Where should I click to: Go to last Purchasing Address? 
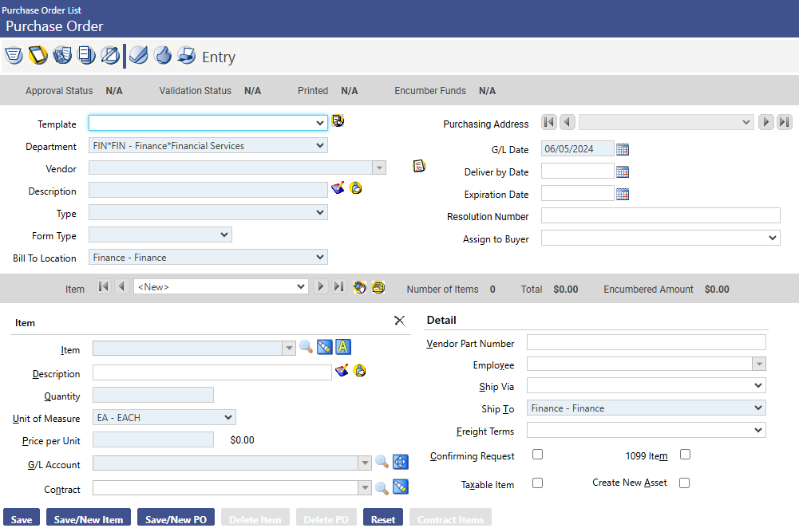point(785,122)
